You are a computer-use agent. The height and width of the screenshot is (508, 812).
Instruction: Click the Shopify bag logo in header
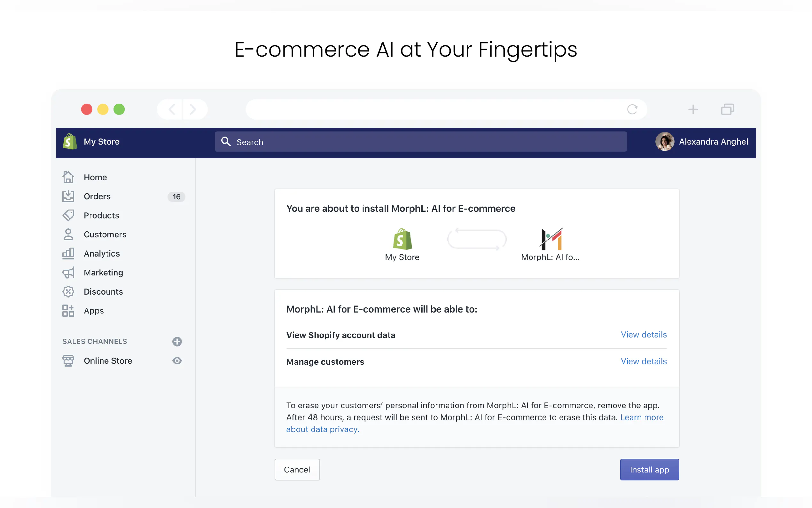[70, 142]
